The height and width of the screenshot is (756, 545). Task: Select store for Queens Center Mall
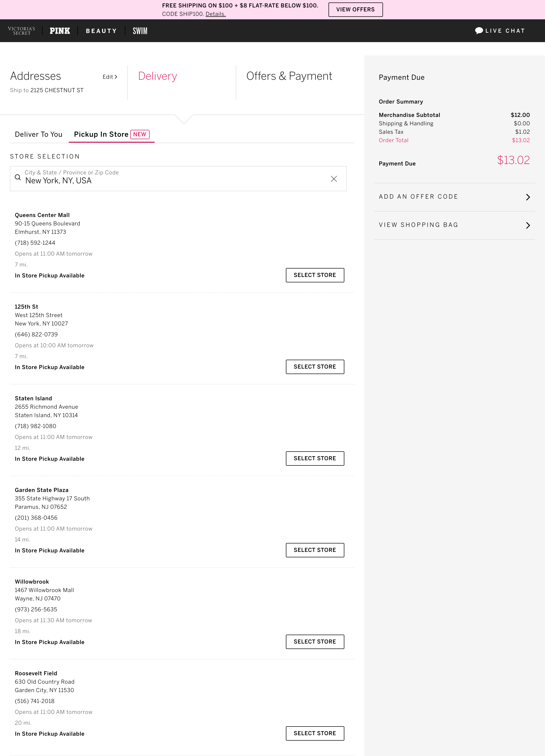pyautogui.click(x=315, y=275)
